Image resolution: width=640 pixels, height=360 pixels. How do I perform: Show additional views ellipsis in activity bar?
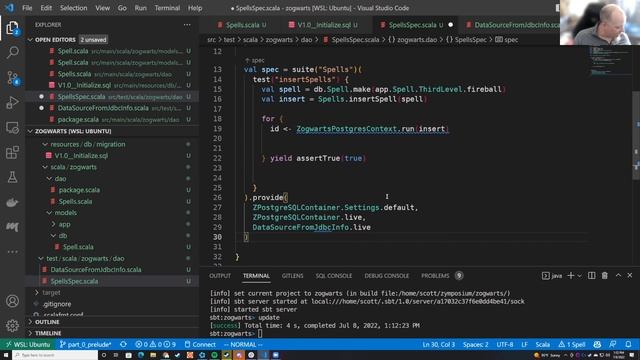pyautogui.click(x=12, y=251)
